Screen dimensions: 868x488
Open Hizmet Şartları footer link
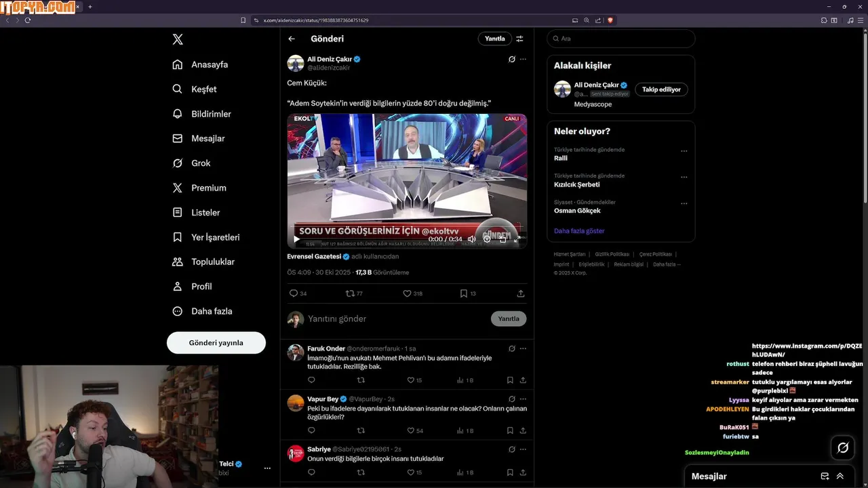pyautogui.click(x=570, y=254)
